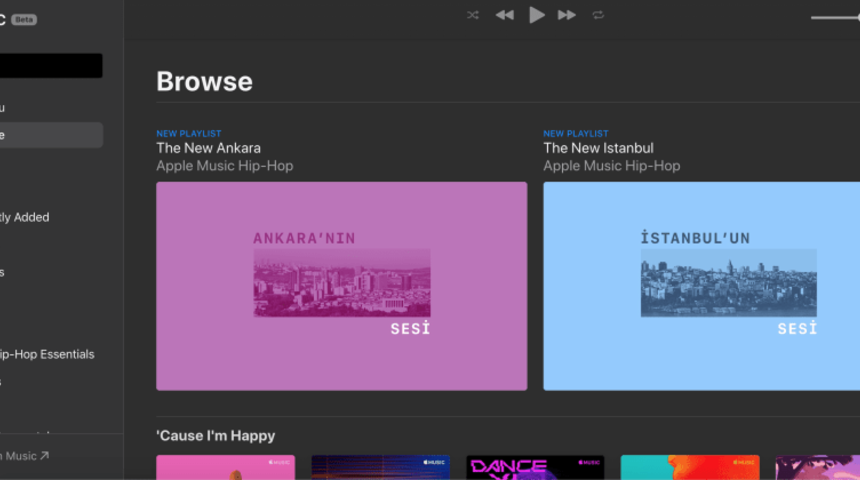
Task: Open the teal and orange playlist thumbnail
Action: (690, 467)
